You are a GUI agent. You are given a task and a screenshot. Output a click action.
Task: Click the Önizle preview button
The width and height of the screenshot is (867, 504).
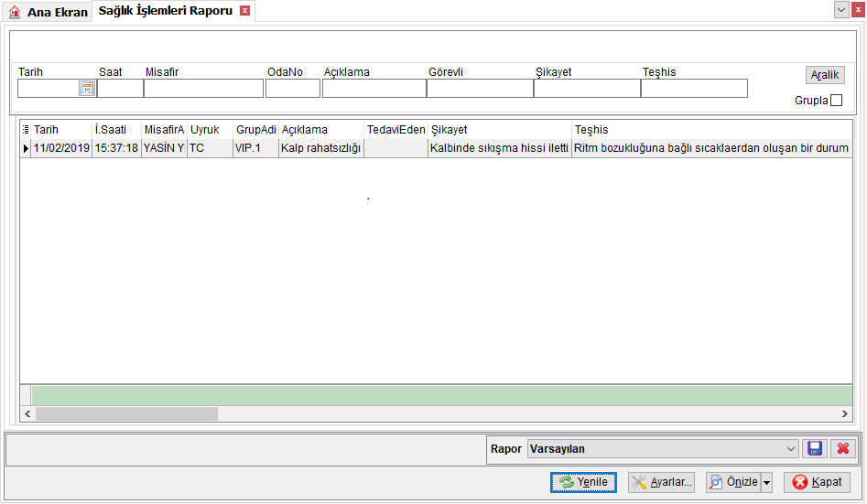[x=733, y=482]
